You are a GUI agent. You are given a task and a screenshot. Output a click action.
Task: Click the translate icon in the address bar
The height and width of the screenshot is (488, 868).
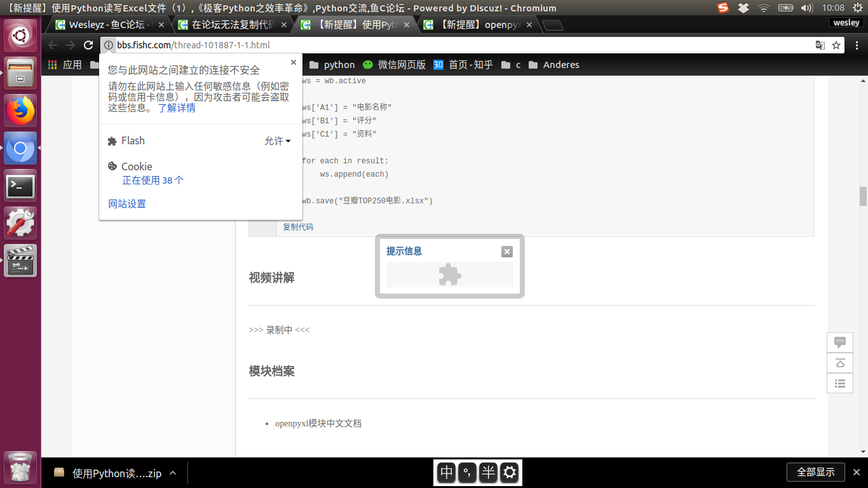tap(820, 45)
